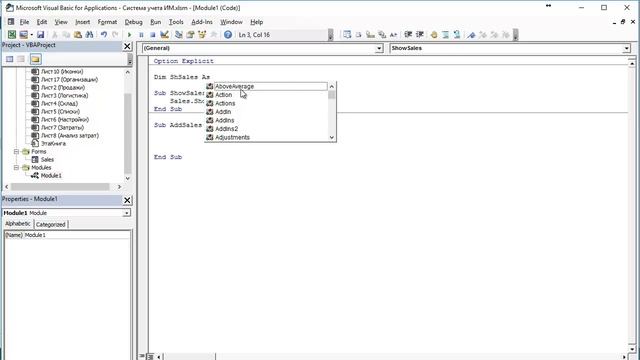The height and width of the screenshot is (360, 640).
Task: Collapse the Modules folder node
Action: [x=17, y=167]
